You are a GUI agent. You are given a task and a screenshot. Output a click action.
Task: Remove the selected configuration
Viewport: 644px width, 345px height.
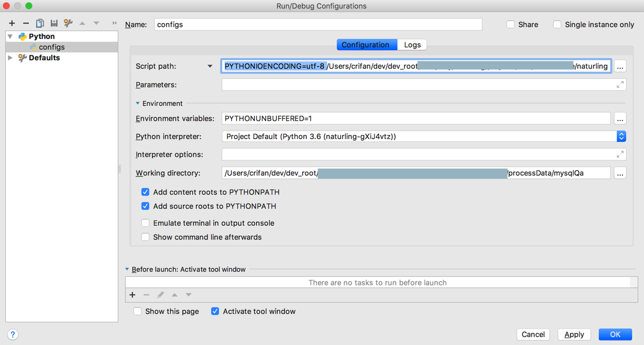(x=26, y=23)
